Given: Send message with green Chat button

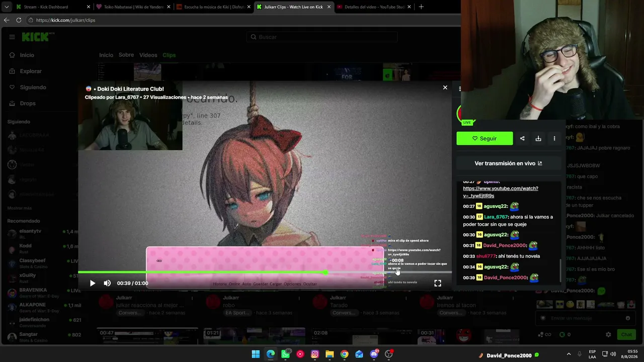Looking at the screenshot, I should [626, 335].
